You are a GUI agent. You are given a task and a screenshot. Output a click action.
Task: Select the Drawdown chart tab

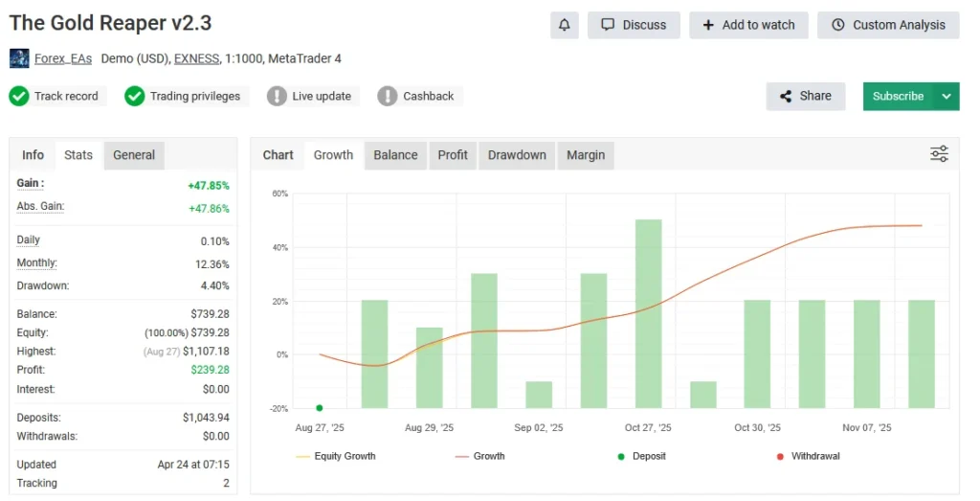(517, 155)
